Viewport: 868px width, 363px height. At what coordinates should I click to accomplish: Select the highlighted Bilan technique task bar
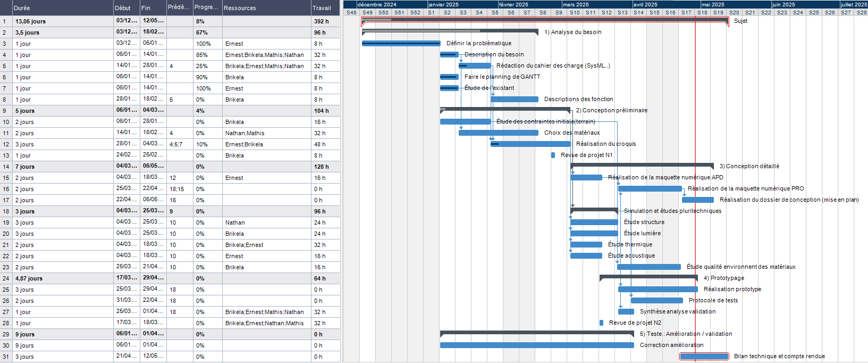pyautogui.click(x=704, y=357)
